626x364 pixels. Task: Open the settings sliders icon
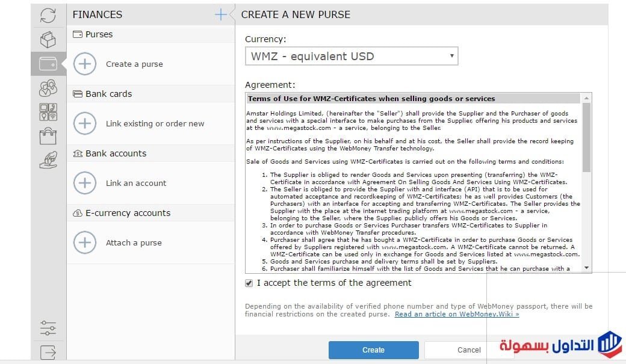(x=48, y=328)
